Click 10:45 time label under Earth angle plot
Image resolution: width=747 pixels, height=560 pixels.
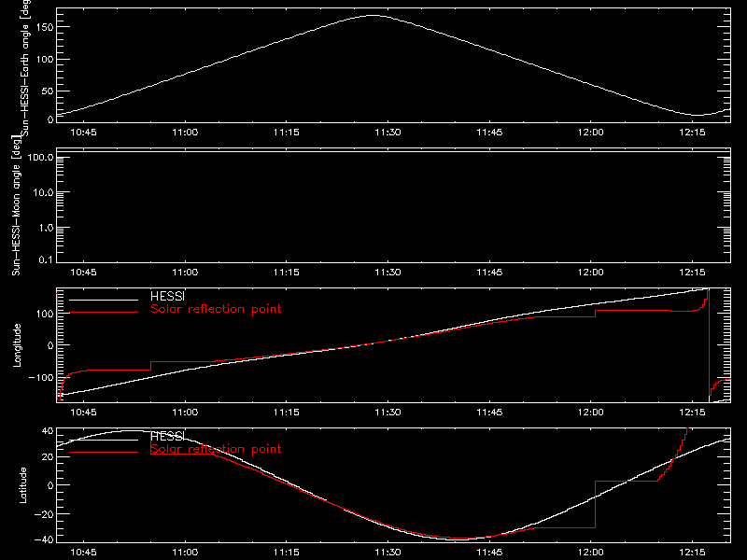coord(83,132)
